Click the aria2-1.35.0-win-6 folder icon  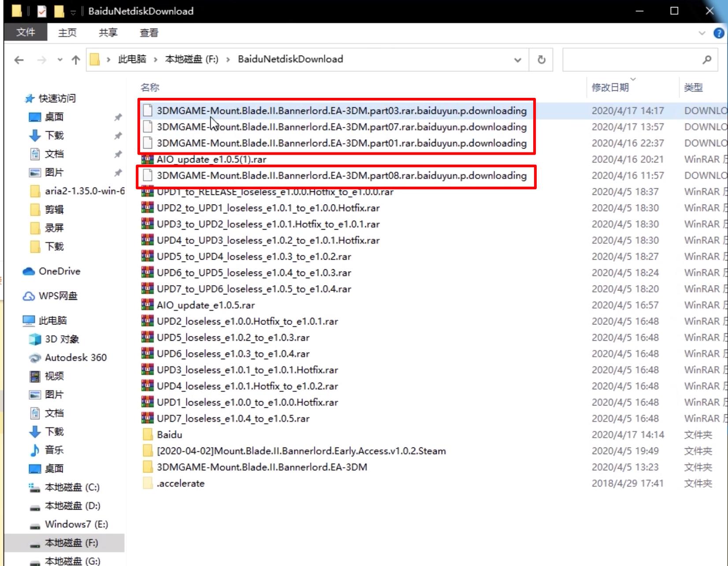click(35, 191)
